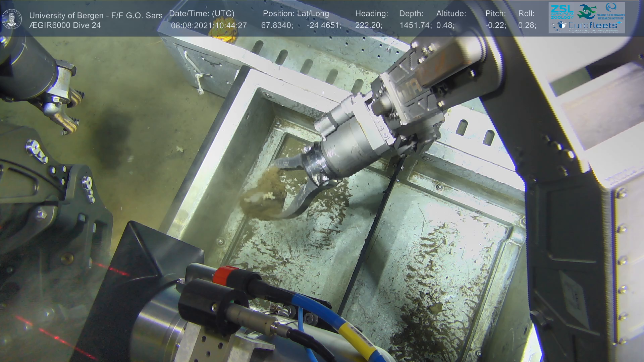Image resolution: width=644 pixels, height=362 pixels.
Task: Click the timestamp 08:08:2021:10:44:27
Action: (209, 25)
